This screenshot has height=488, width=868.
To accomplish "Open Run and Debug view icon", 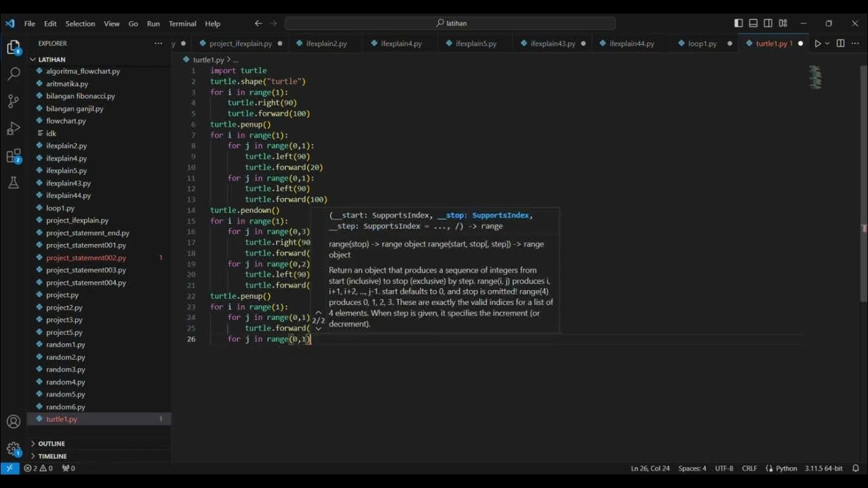I will tap(13, 129).
